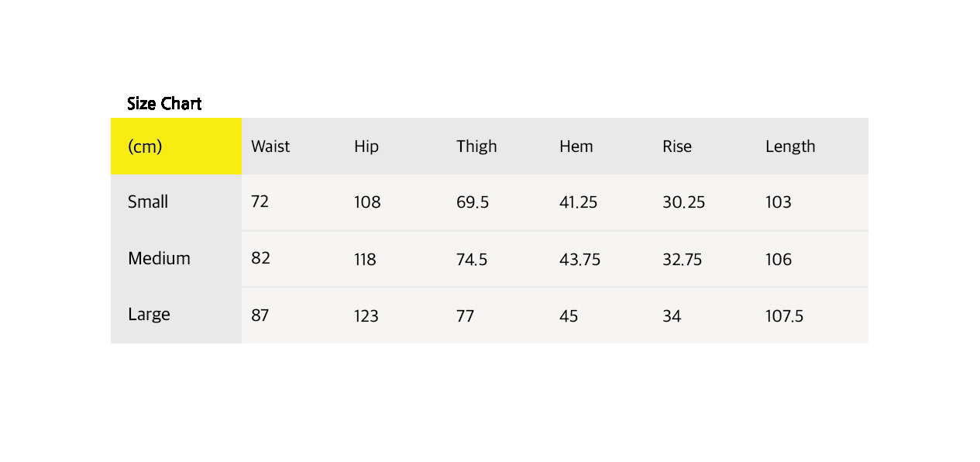Select the Rise column header
Image resolution: width=980 pixels, height=462 pixels.
[677, 147]
